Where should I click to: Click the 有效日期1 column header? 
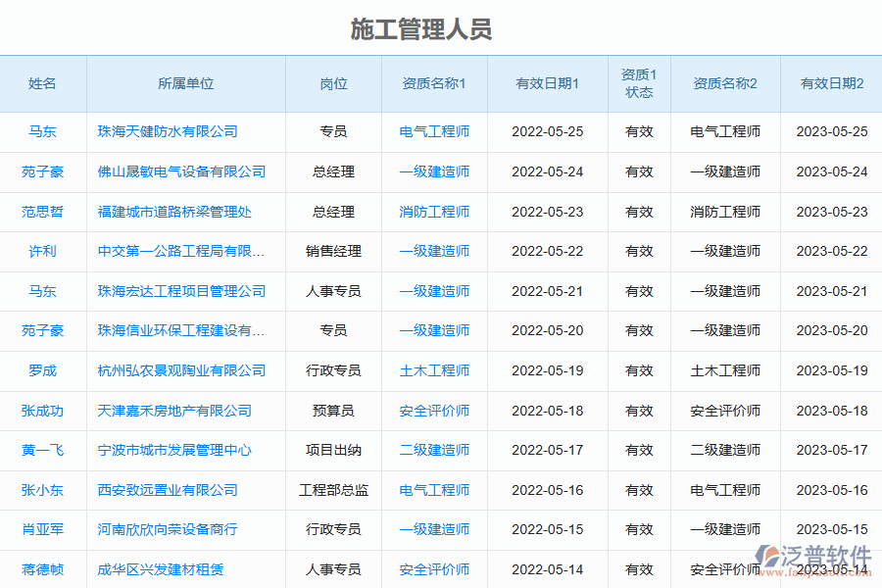pos(547,83)
